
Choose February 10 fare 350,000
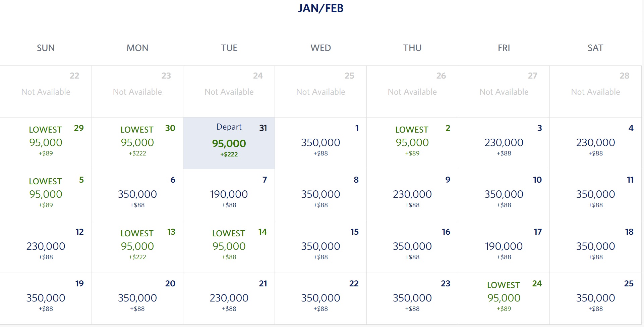504,195
